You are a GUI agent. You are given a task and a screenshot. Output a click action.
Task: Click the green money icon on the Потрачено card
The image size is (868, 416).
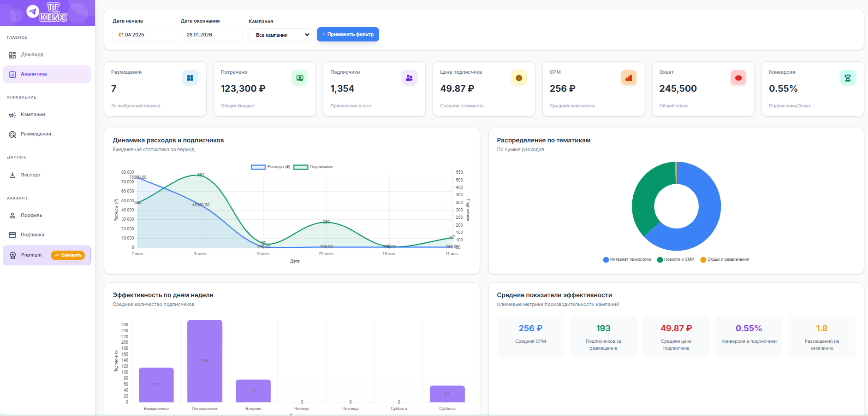pos(299,78)
